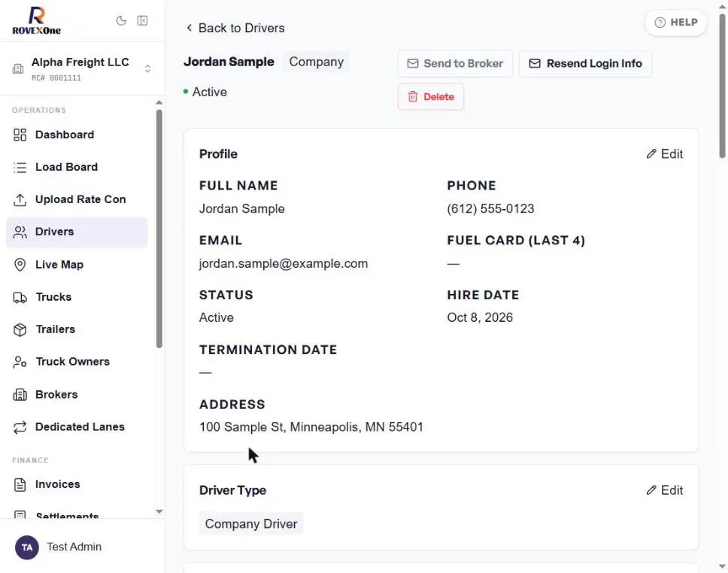The height and width of the screenshot is (573, 728).
Task: Click the pencil icon in Driver Type
Action: pyautogui.click(x=651, y=490)
